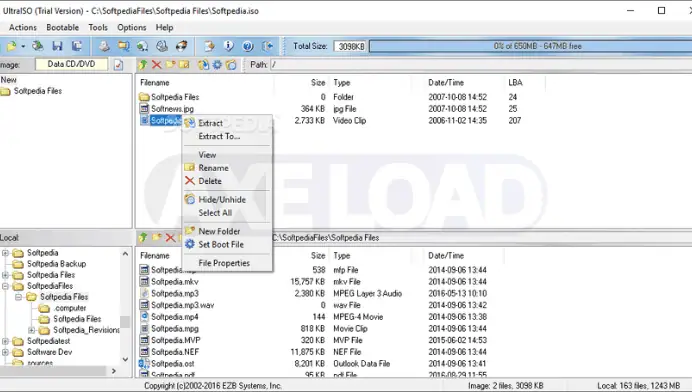This screenshot has width=692, height=392.
Task: Click the Open file toolbar icon
Action: click(x=12, y=46)
